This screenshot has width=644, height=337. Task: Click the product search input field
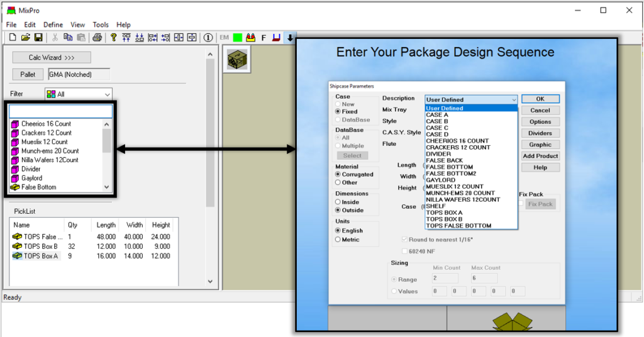click(60, 111)
